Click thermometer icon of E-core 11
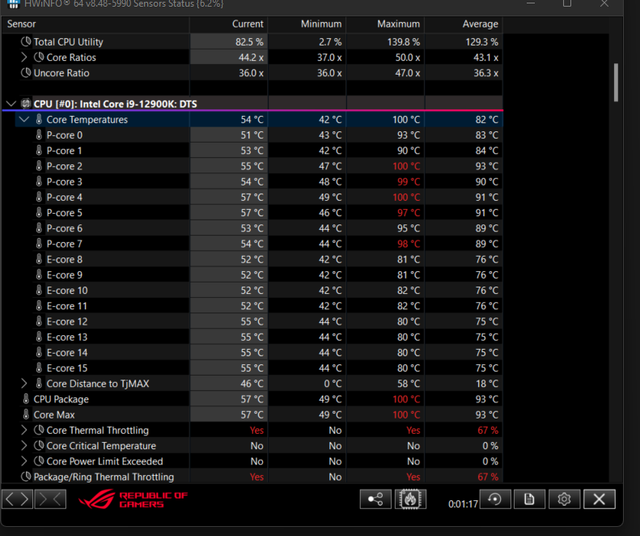The width and height of the screenshot is (640, 536). coord(39,306)
